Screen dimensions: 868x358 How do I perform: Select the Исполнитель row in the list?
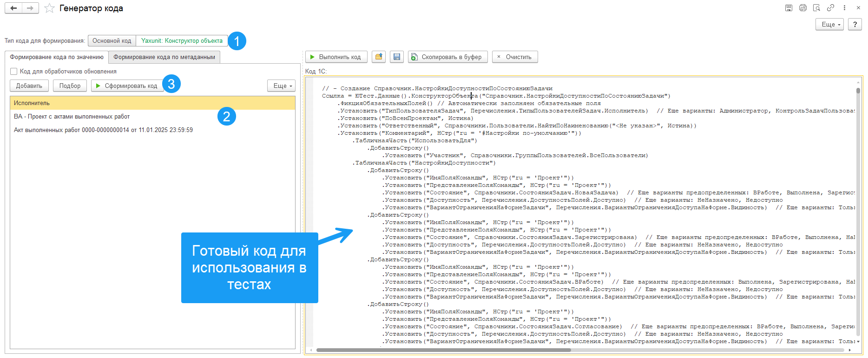152,103
